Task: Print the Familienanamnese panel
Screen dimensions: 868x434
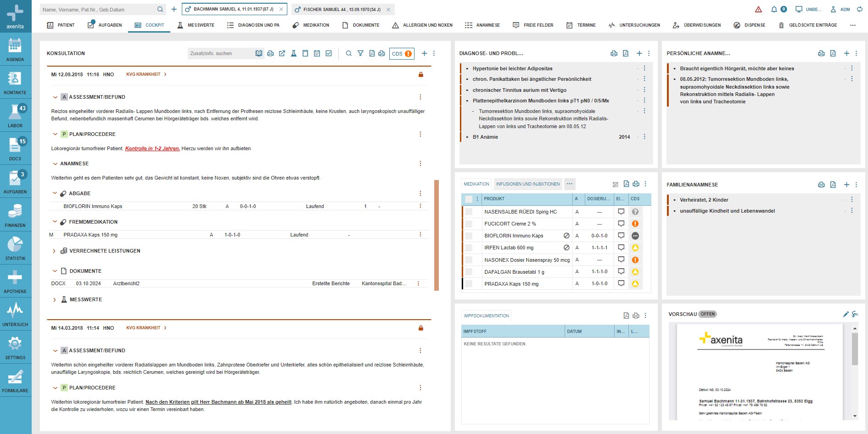Action: 821,185
